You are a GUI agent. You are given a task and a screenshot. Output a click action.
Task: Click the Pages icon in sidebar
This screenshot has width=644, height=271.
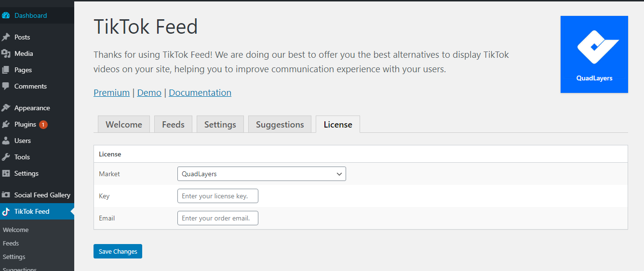point(6,70)
